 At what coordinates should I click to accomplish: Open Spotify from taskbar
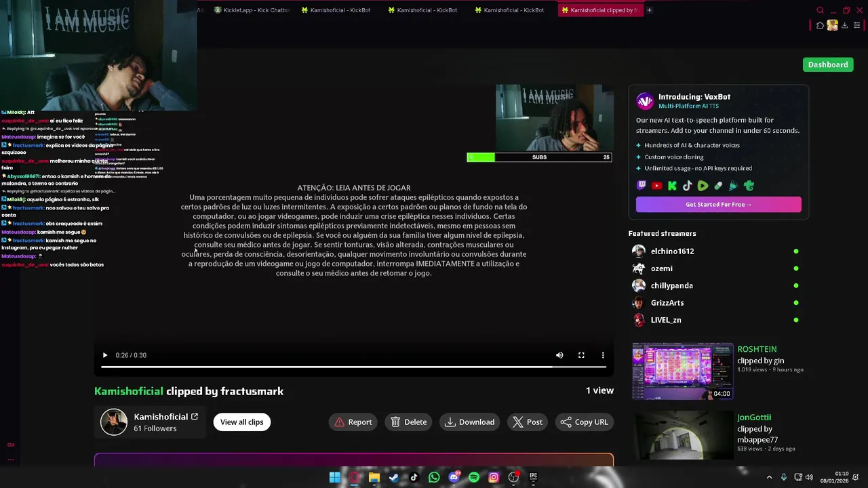pyautogui.click(x=474, y=477)
